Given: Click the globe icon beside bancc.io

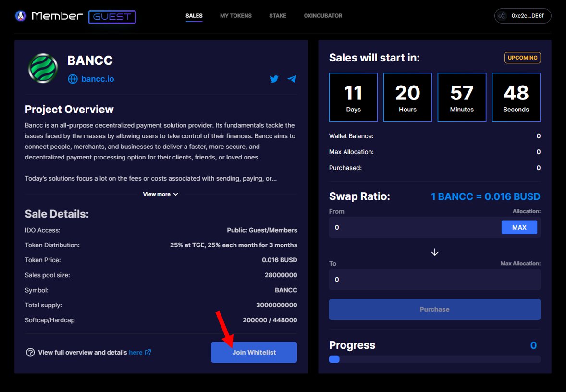Looking at the screenshot, I should coord(73,79).
